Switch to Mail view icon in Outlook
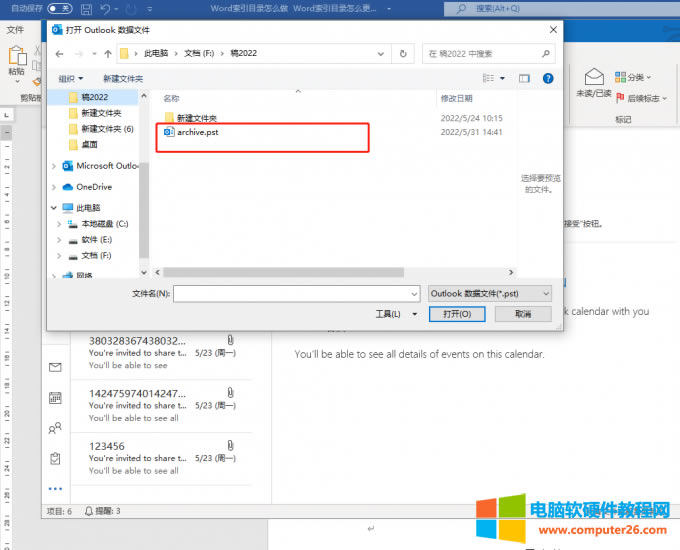The height and width of the screenshot is (550, 680). (x=55, y=367)
